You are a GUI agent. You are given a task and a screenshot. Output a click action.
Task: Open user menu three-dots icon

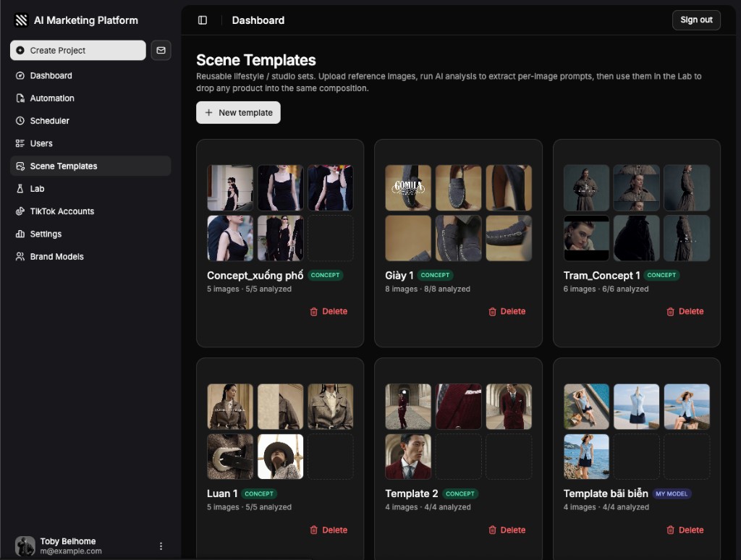[x=161, y=546]
